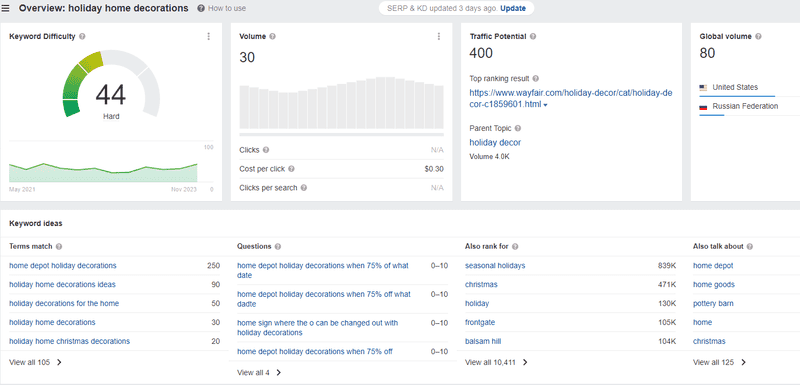Expand View all 4 questions

[259, 372]
